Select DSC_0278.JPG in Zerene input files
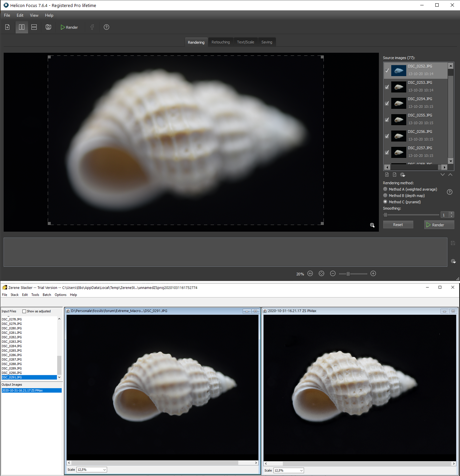460x476 pixels. point(29,319)
